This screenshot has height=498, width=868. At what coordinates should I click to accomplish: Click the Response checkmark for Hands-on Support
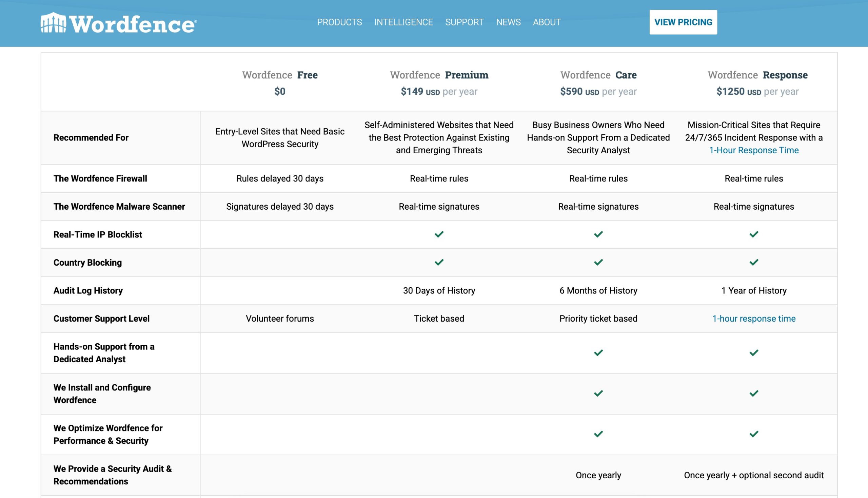754,352
